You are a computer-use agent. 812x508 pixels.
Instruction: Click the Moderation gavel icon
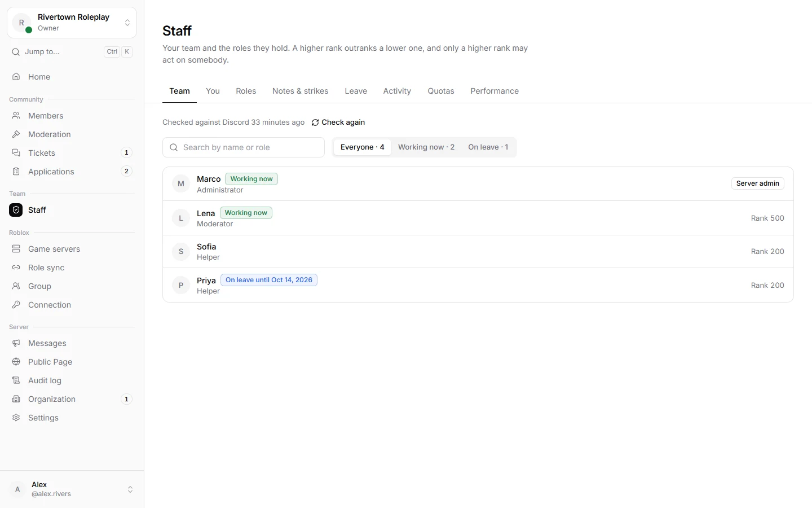16,134
